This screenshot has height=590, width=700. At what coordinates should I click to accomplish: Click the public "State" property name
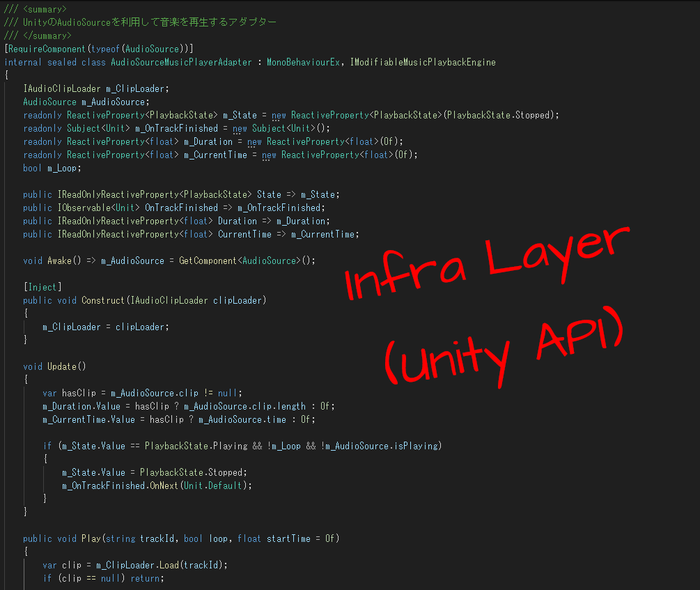(269, 195)
